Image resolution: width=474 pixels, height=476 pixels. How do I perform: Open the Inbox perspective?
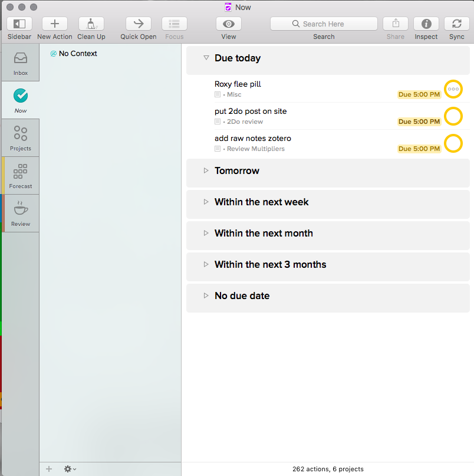pyautogui.click(x=21, y=63)
